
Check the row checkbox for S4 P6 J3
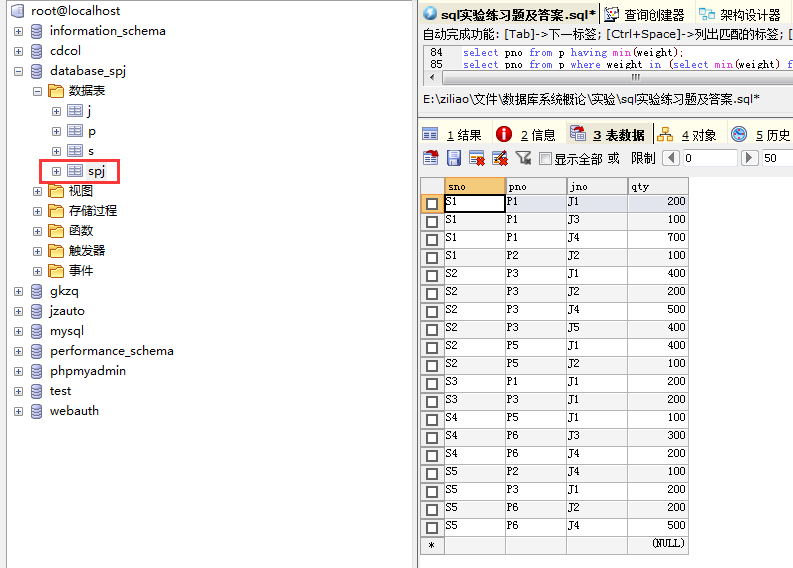(x=432, y=438)
